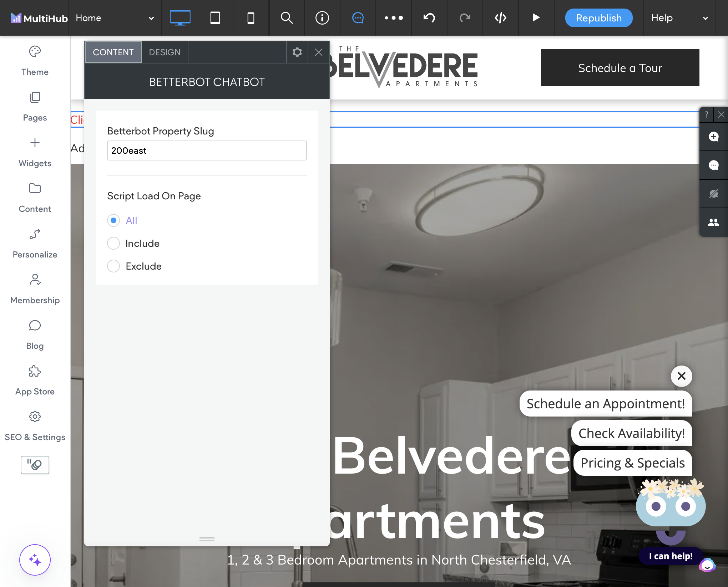This screenshot has width=728, height=587.
Task: Click Pricing & Specials chat bubble
Action: point(632,463)
